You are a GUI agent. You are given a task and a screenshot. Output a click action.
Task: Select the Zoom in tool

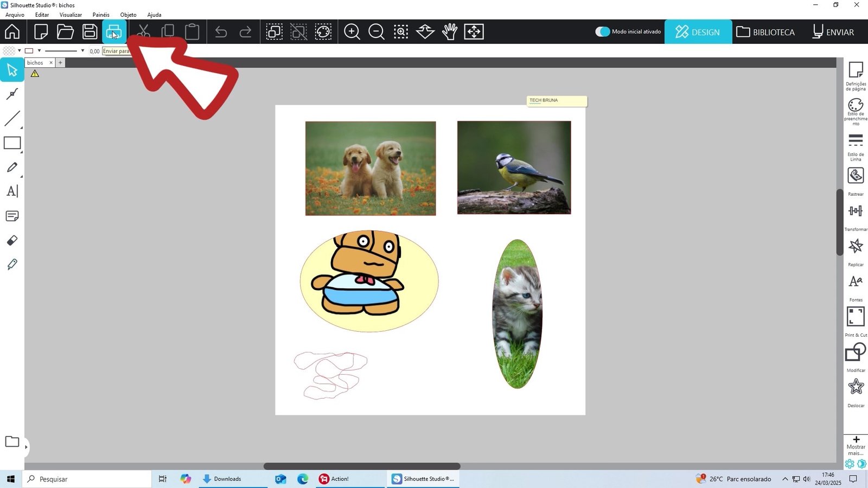(352, 31)
